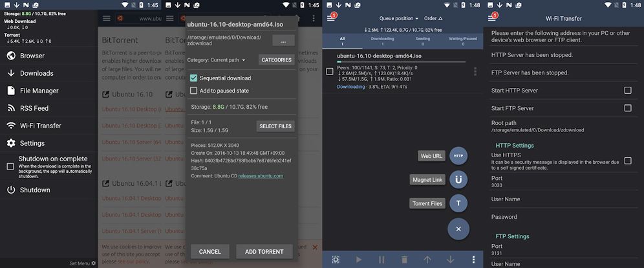Click the trash delete icon
Image resolution: width=644 pixels, height=268 pixels.
click(x=405, y=260)
